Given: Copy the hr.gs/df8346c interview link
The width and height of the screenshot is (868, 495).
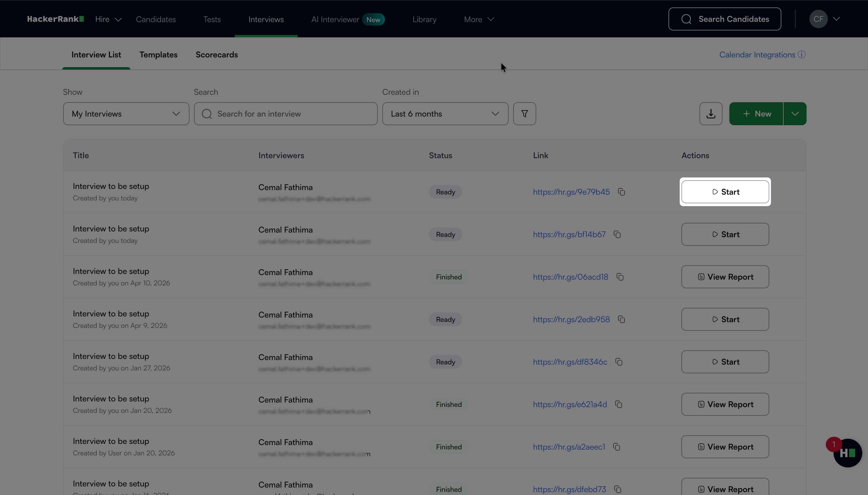Looking at the screenshot, I should point(619,362).
